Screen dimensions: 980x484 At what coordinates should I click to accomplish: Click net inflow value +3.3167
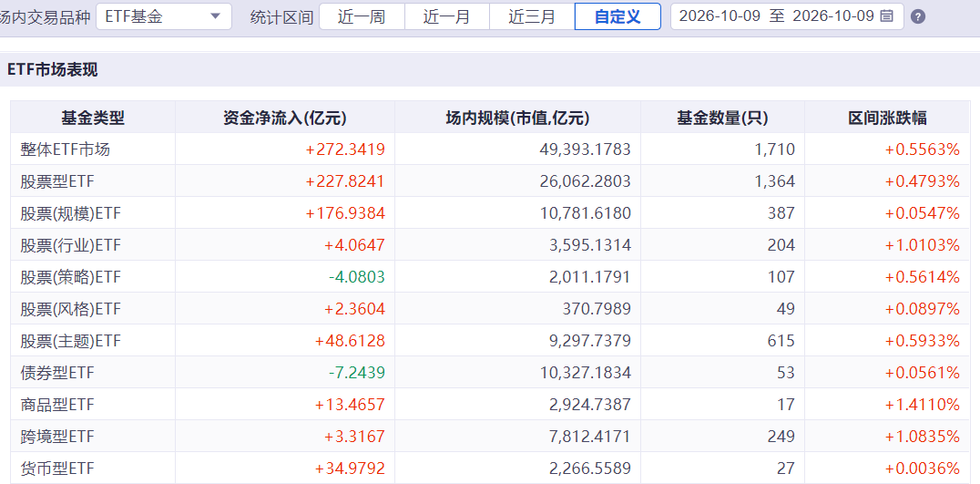(x=354, y=437)
